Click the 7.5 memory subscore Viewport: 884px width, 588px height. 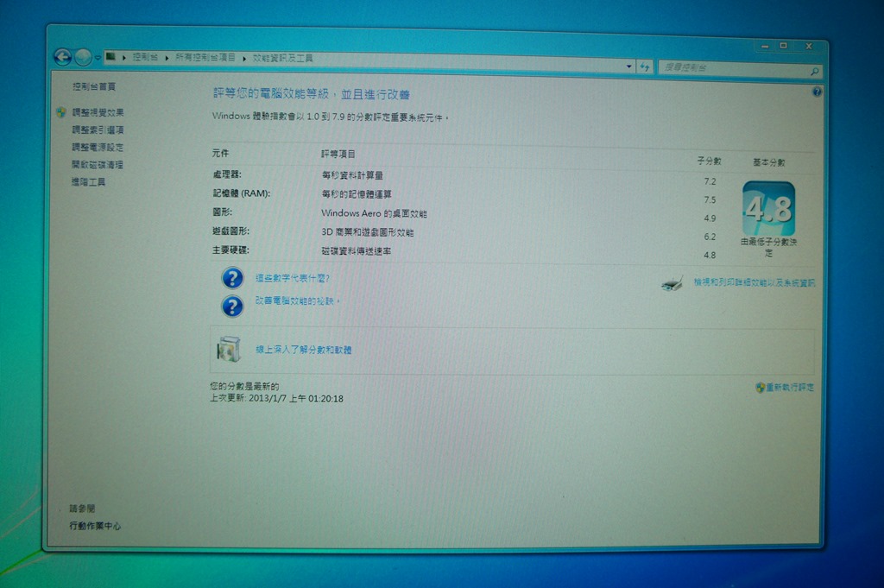point(710,199)
